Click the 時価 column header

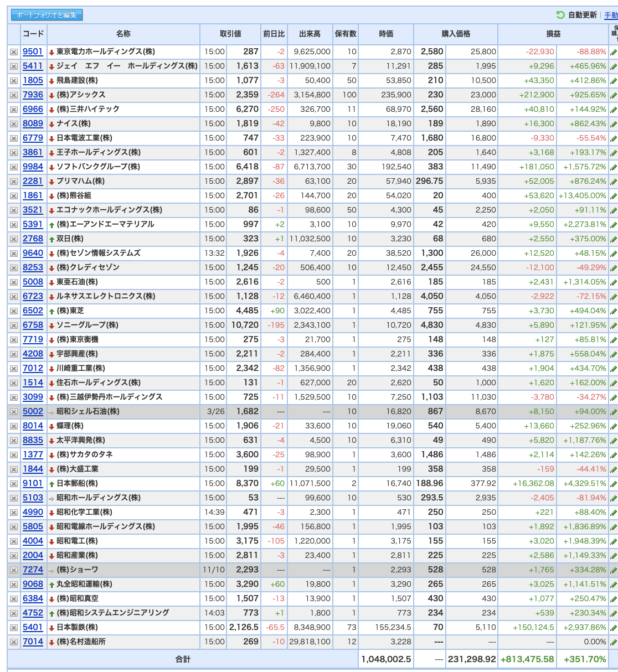coord(386,34)
